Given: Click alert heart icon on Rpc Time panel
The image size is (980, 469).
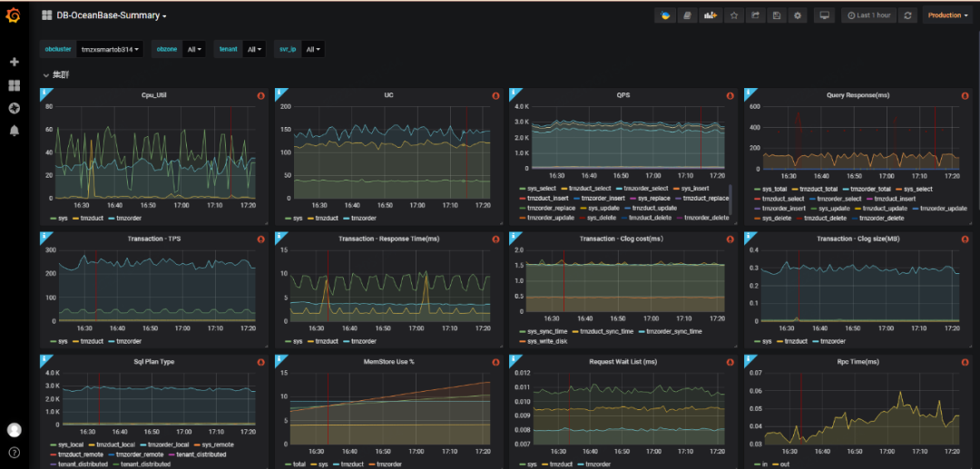Looking at the screenshot, I should click(965, 362).
